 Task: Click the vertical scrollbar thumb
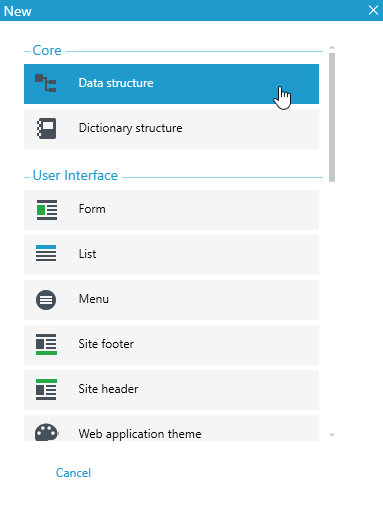pyautogui.click(x=332, y=117)
